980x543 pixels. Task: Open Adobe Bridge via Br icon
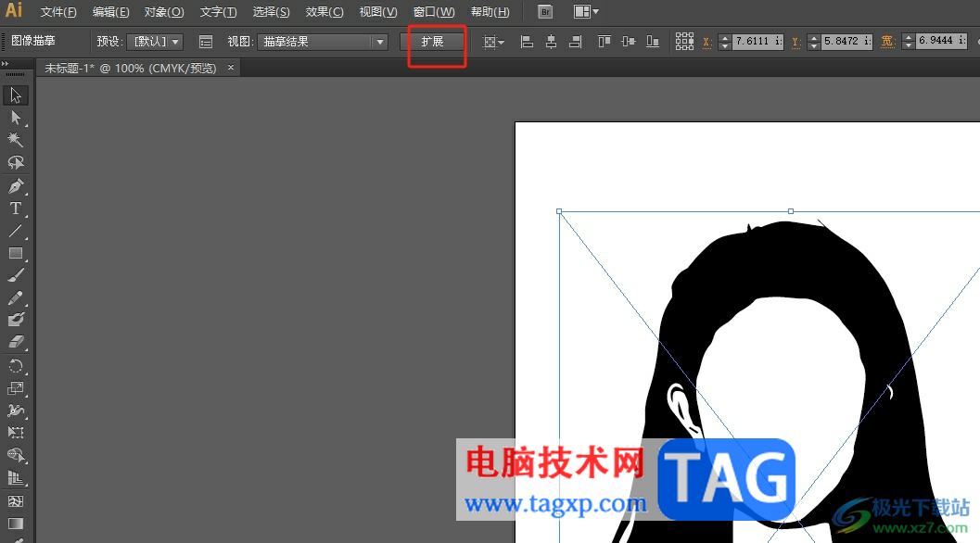click(545, 12)
